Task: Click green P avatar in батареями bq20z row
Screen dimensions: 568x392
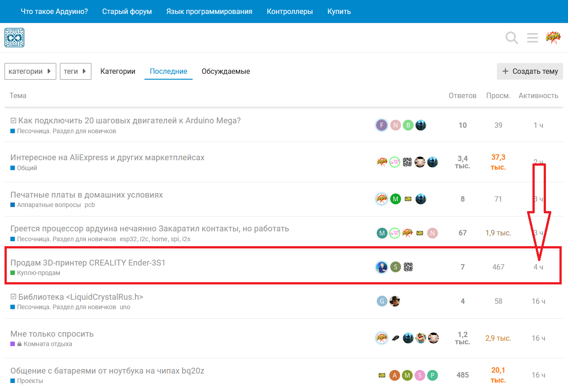Action: pos(433,375)
